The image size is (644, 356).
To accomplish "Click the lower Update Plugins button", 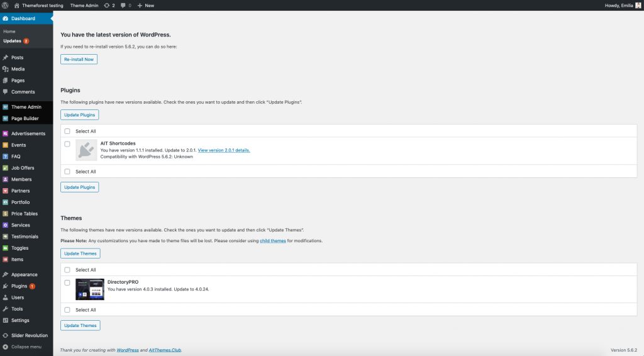I will click(80, 187).
